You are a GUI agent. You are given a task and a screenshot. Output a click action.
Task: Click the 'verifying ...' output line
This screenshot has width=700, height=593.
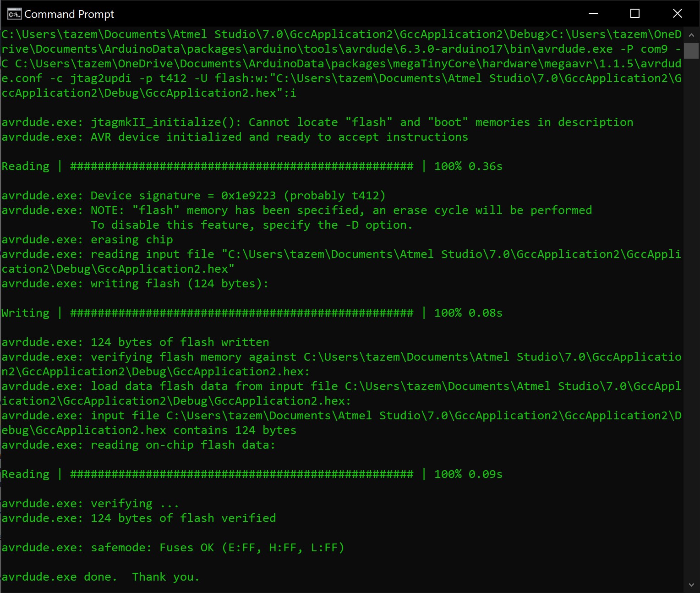[x=90, y=504]
